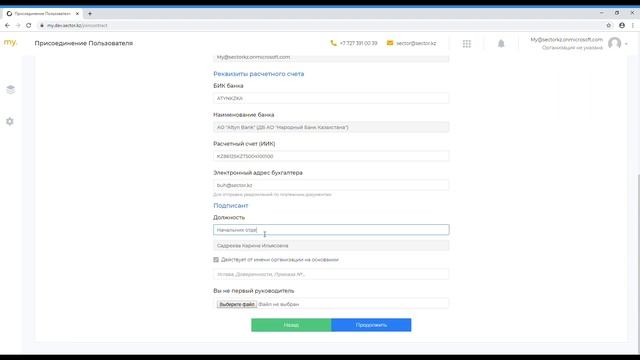Open browser profile icon
This screenshot has width=640, height=360.
[x=622, y=25]
